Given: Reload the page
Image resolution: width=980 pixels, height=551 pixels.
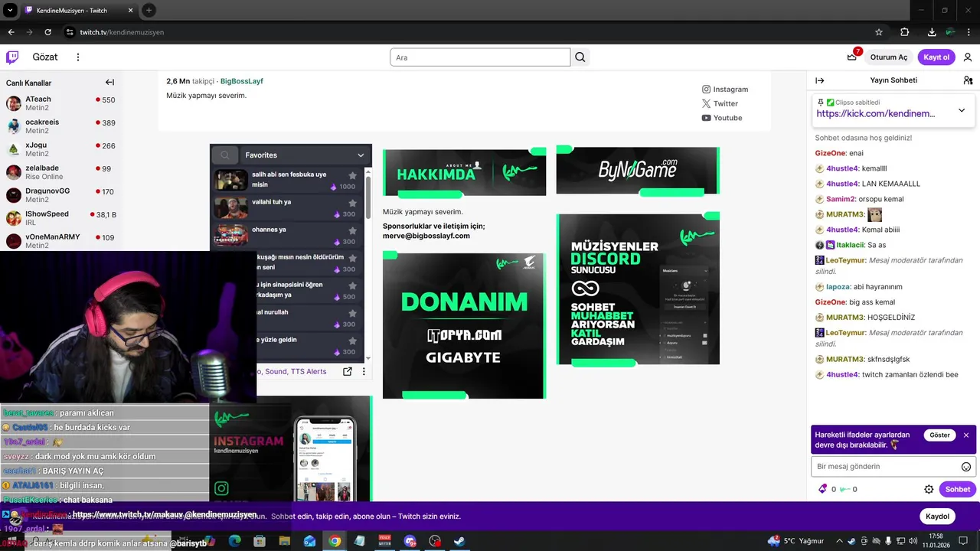Looking at the screenshot, I should [47, 32].
